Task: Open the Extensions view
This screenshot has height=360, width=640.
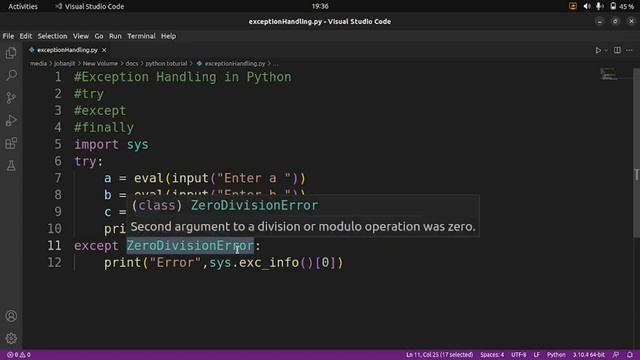Action: (x=11, y=143)
